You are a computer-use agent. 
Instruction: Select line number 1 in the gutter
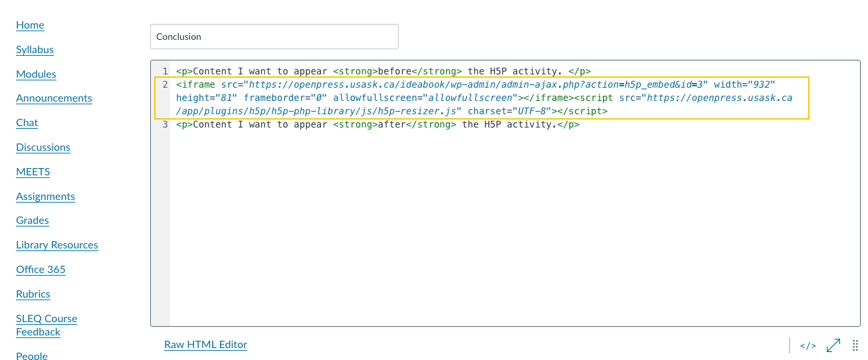coord(165,71)
